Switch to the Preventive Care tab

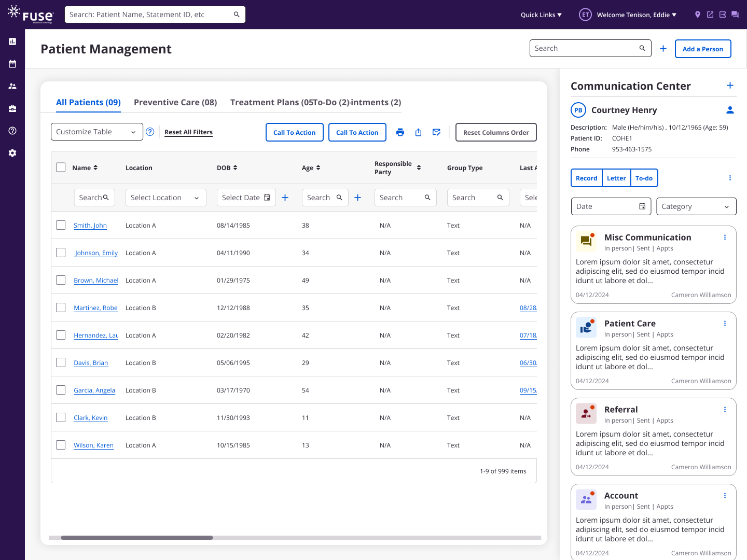(175, 102)
